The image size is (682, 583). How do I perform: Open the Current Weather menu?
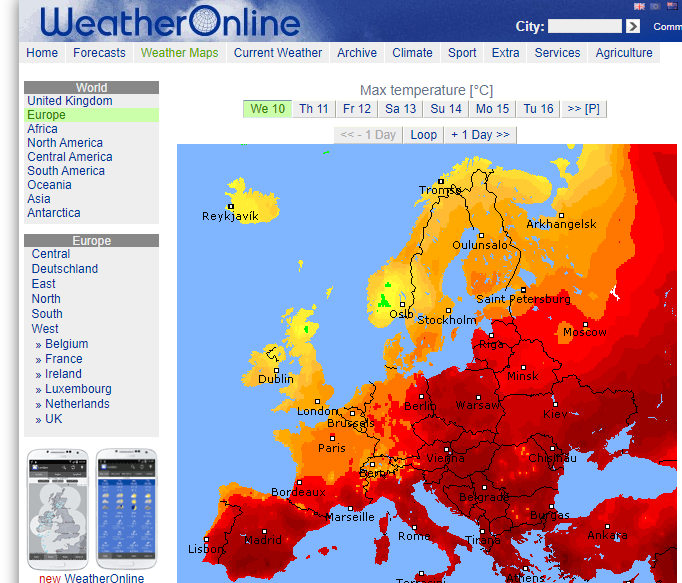coord(278,53)
